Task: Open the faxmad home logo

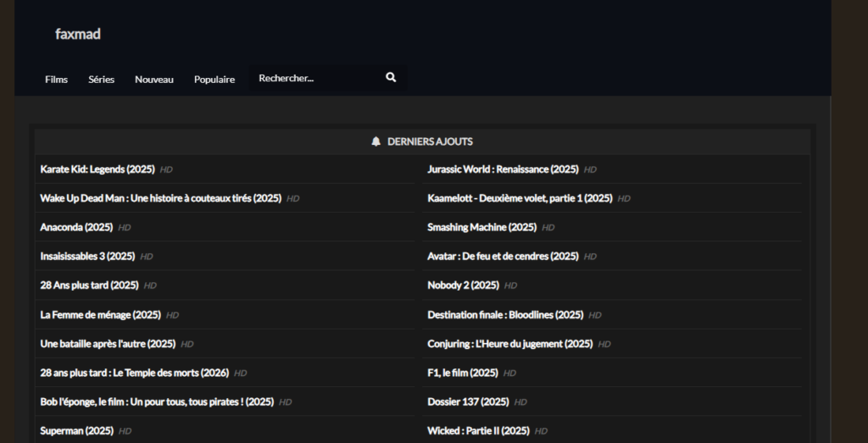Action: coord(78,34)
